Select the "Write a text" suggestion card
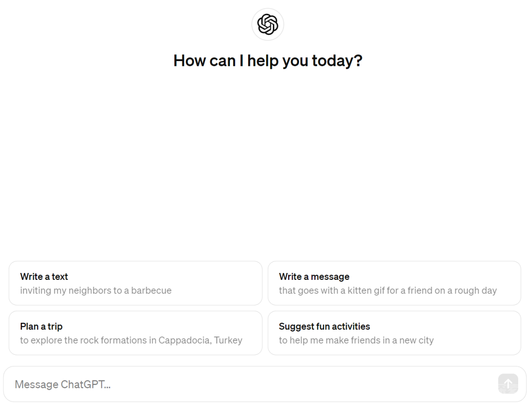Screen dimensions: 532x406 tap(135, 283)
